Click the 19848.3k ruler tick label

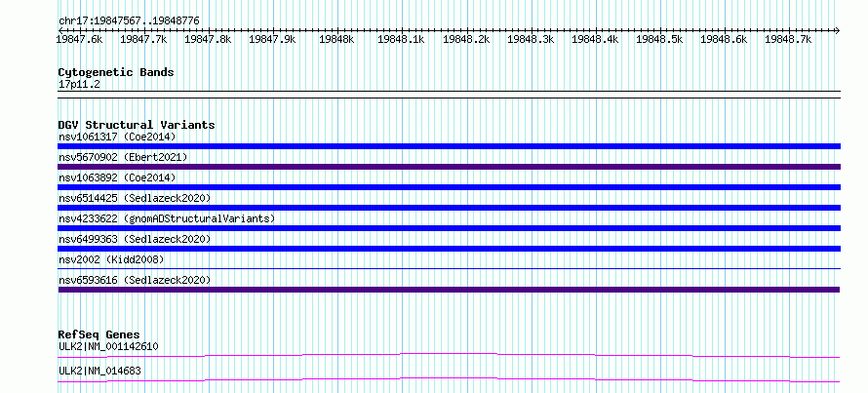(x=531, y=39)
